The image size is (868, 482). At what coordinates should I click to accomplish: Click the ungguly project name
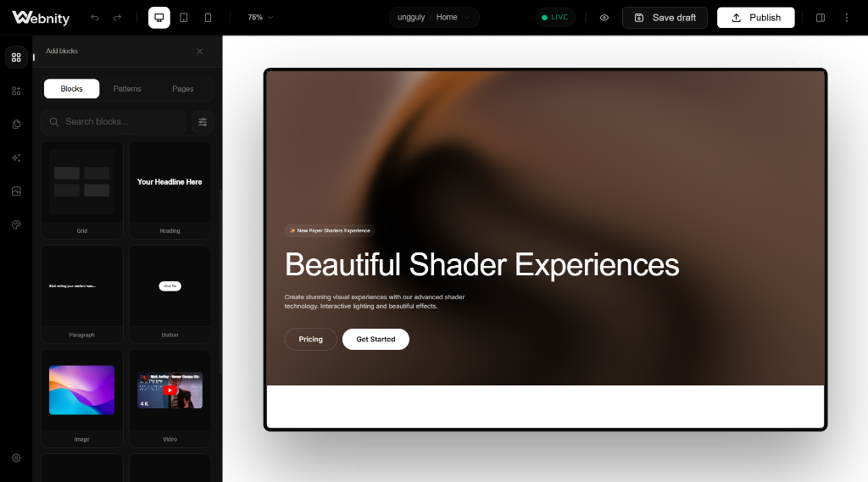411,18
